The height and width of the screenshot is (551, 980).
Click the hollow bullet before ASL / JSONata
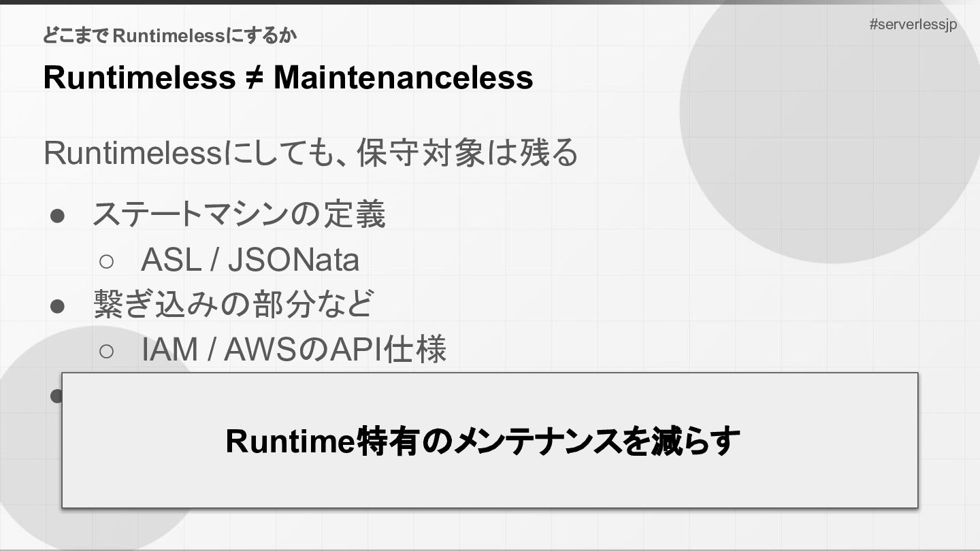(x=106, y=261)
